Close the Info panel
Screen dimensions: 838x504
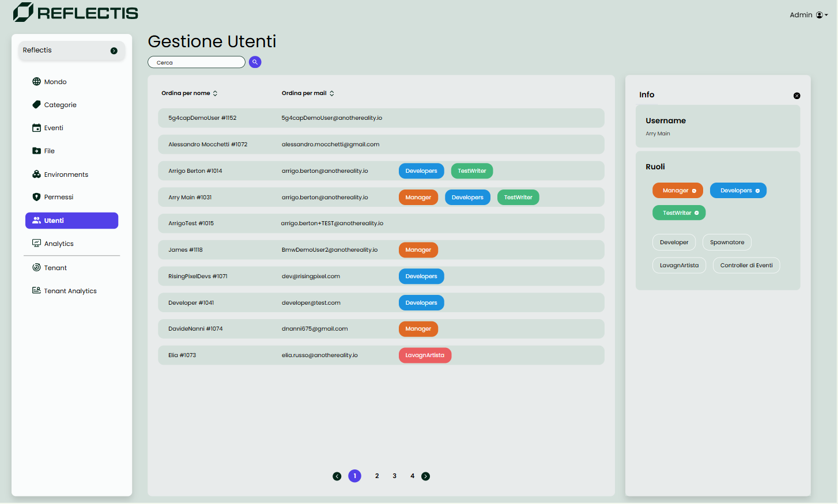pos(797,96)
